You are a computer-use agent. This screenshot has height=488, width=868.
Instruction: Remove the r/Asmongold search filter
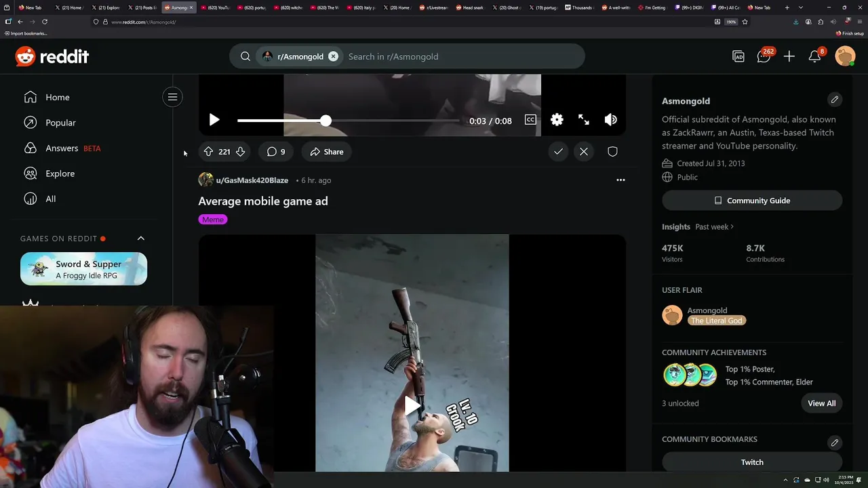coord(333,56)
